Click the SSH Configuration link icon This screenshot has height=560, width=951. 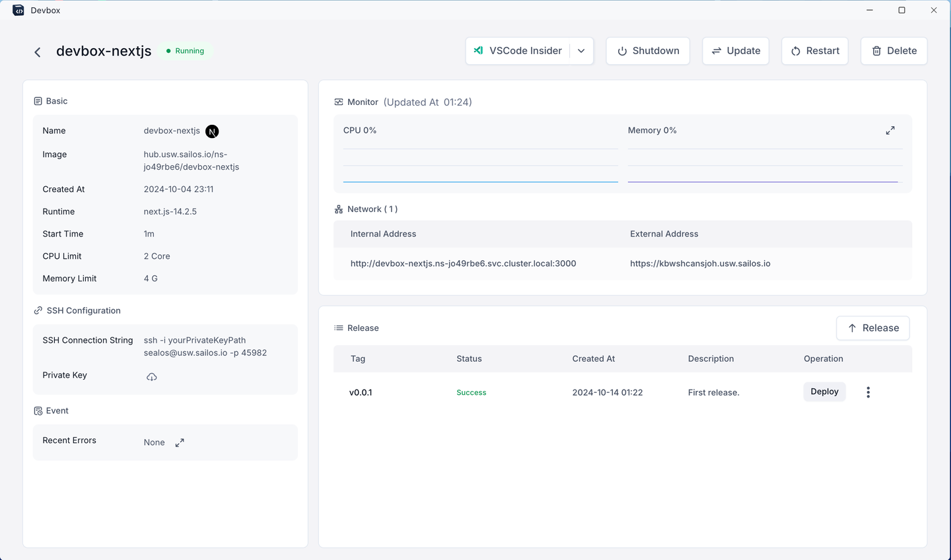[x=38, y=310]
